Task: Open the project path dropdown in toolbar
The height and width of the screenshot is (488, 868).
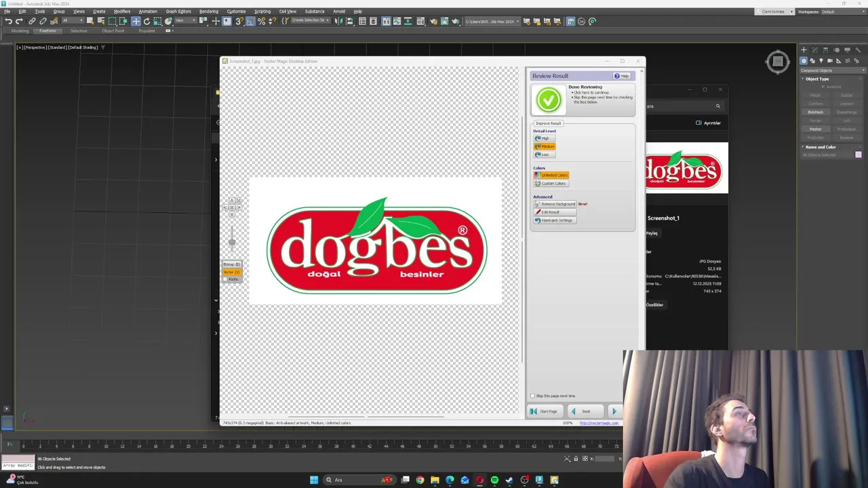Action: coord(492,21)
